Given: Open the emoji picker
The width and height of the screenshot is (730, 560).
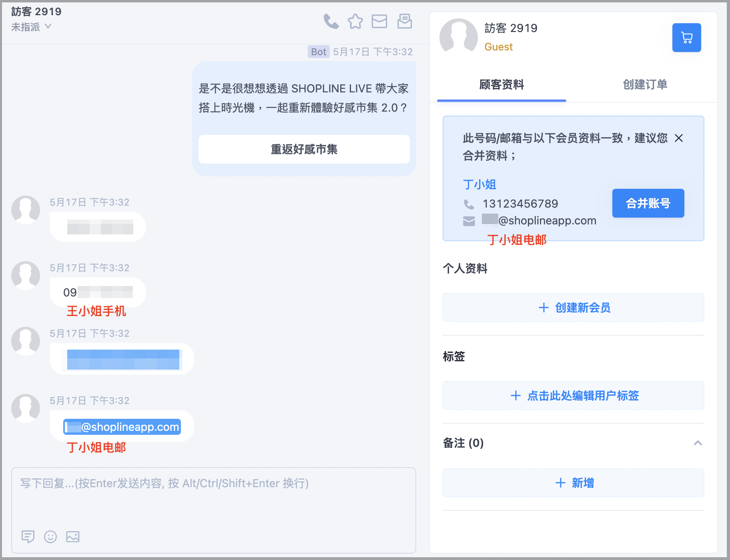Looking at the screenshot, I should click(50, 536).
